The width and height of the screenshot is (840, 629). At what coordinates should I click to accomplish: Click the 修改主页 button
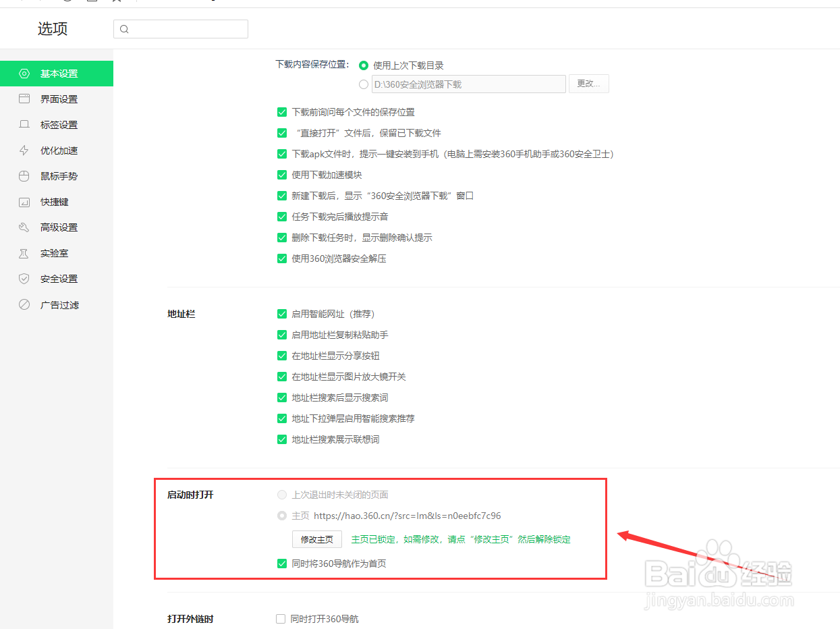[x=316, y=539]
